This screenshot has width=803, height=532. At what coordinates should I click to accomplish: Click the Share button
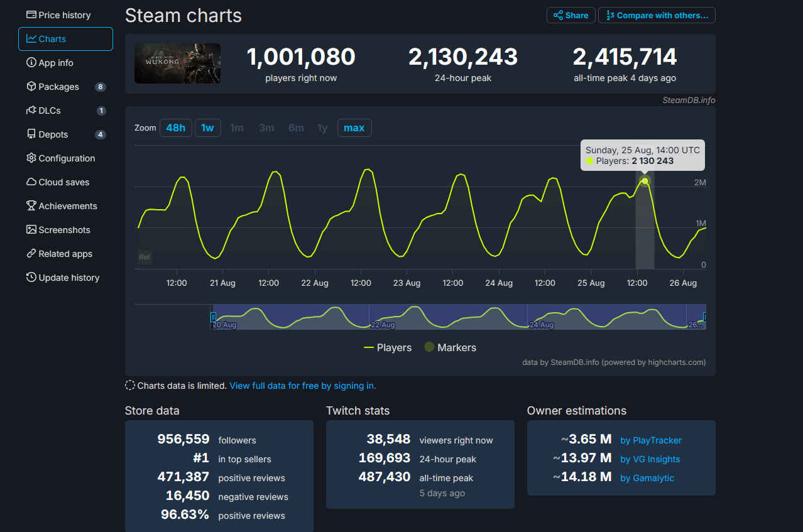(x=571, y=14)
